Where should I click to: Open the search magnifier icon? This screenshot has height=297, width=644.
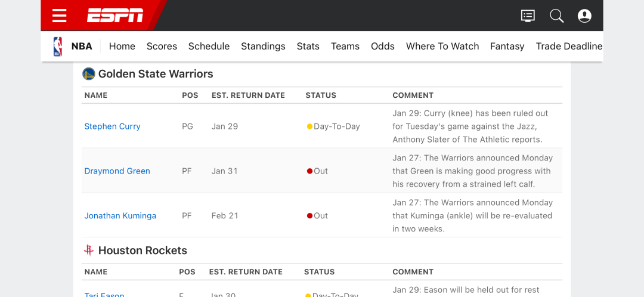556,16
